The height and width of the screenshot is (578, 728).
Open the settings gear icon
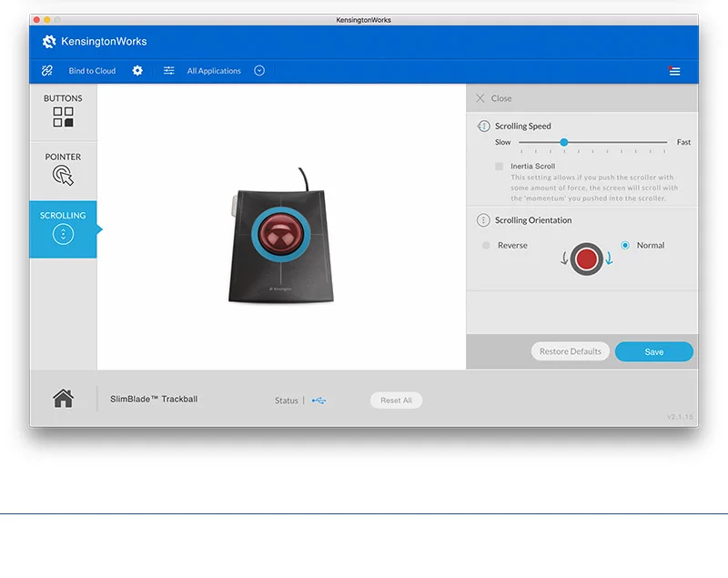[137, 71]
